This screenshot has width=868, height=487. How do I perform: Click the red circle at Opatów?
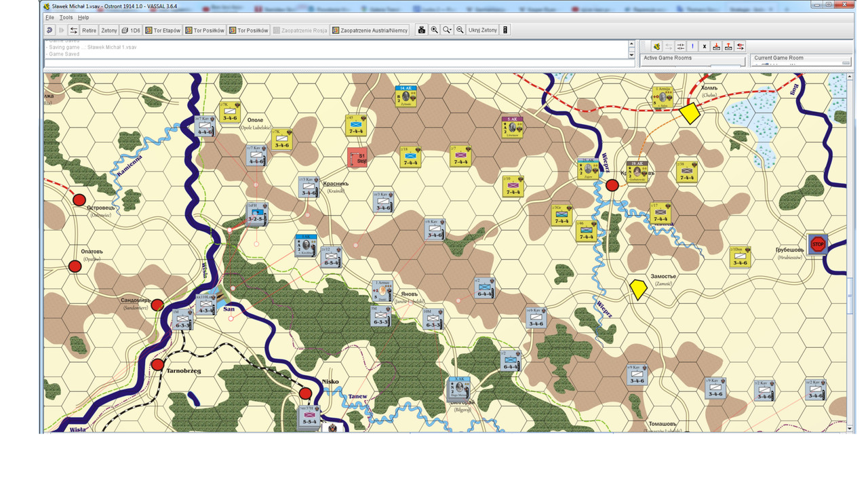click(75, 266)
